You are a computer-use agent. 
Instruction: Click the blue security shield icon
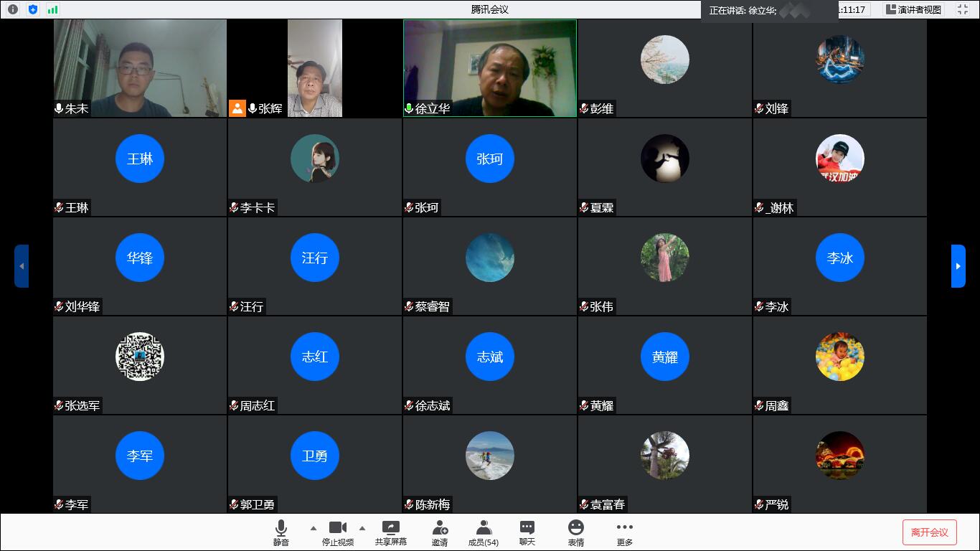(x=33, y=9)
